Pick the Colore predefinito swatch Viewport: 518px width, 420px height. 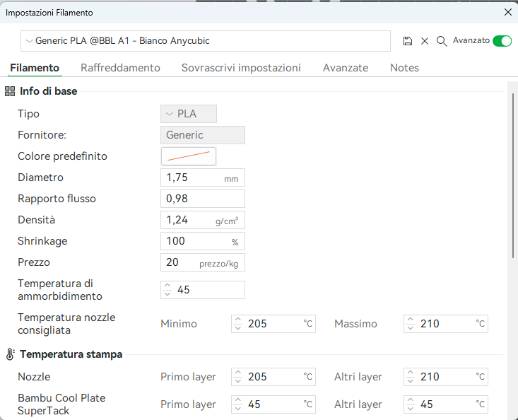[189, 156]
